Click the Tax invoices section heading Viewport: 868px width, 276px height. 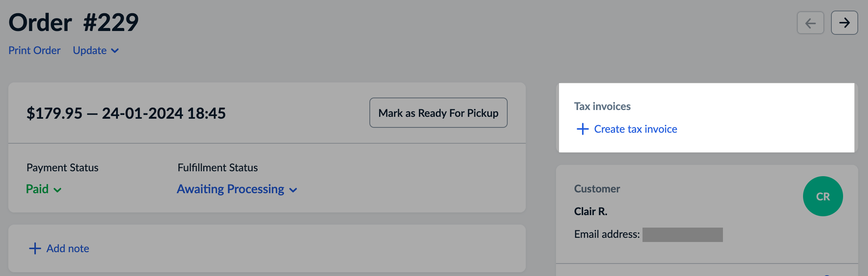[602, 106]
